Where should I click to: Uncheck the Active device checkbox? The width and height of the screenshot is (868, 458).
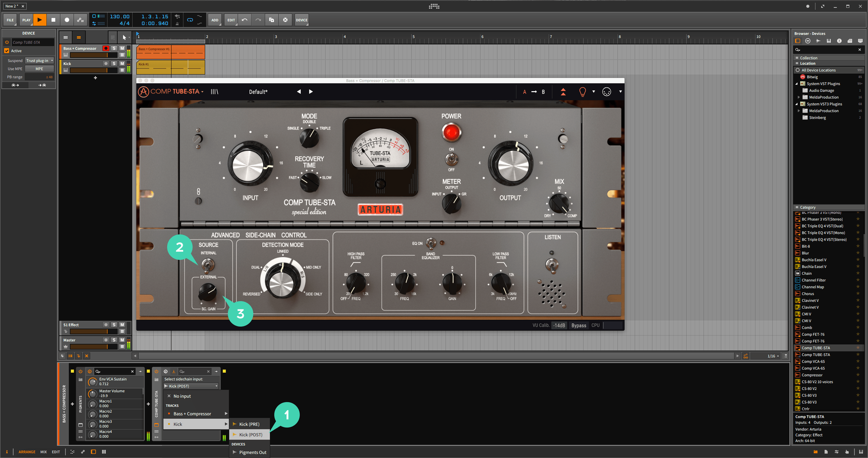click(x=7, y=51)
